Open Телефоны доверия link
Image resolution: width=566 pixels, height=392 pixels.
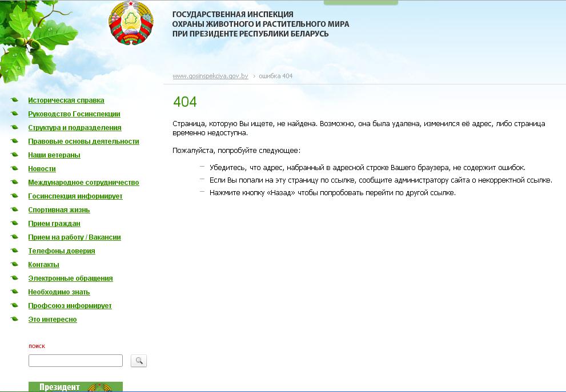click(x=62, y=251)
